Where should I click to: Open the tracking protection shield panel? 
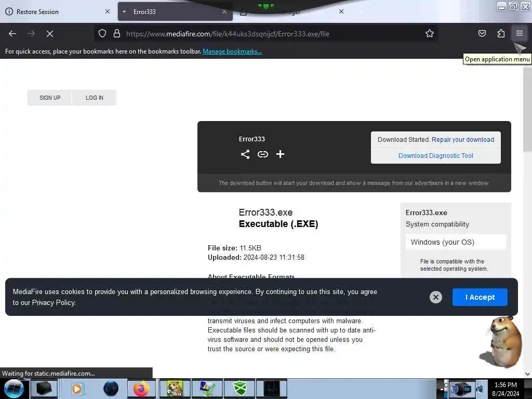(x=102, y=34)
